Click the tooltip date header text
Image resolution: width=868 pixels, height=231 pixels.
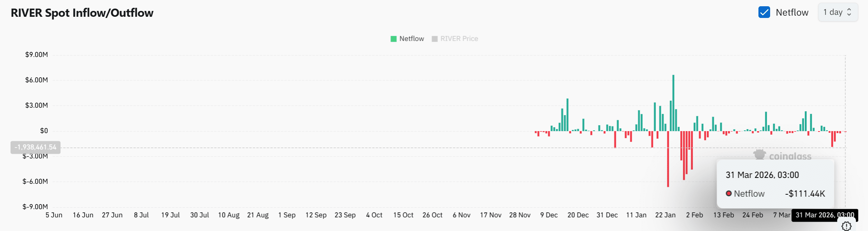click(762, 175)
